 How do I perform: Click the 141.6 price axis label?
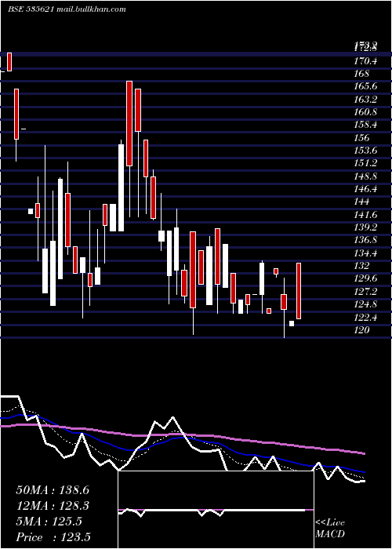pos(365,215)
